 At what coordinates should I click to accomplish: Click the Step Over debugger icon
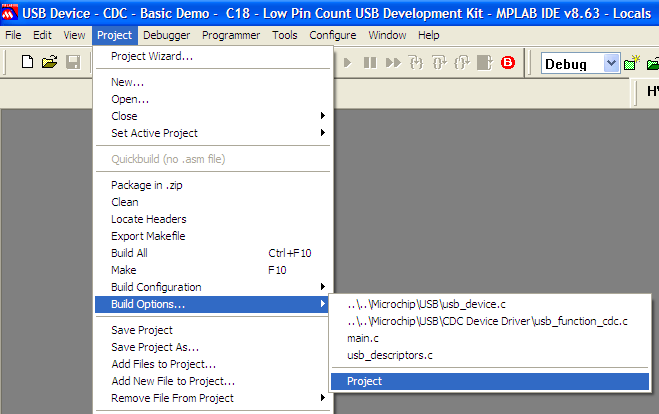[439, 63]
